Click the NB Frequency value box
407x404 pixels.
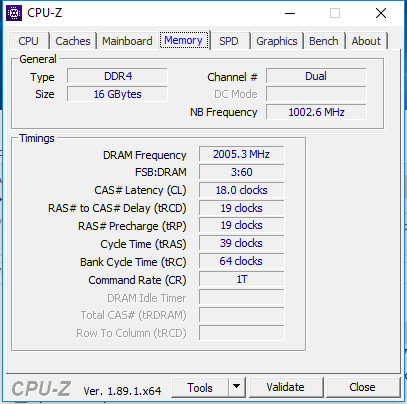[316, 112]
